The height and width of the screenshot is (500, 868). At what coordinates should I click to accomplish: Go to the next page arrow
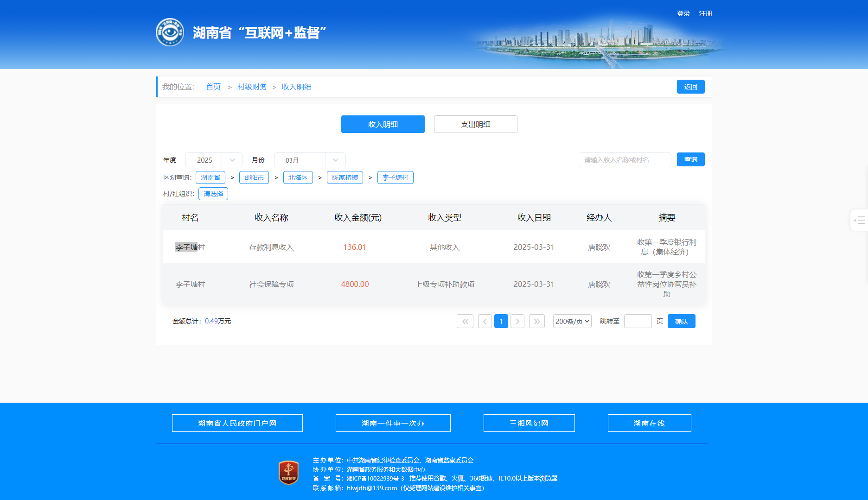click(517, 321)
